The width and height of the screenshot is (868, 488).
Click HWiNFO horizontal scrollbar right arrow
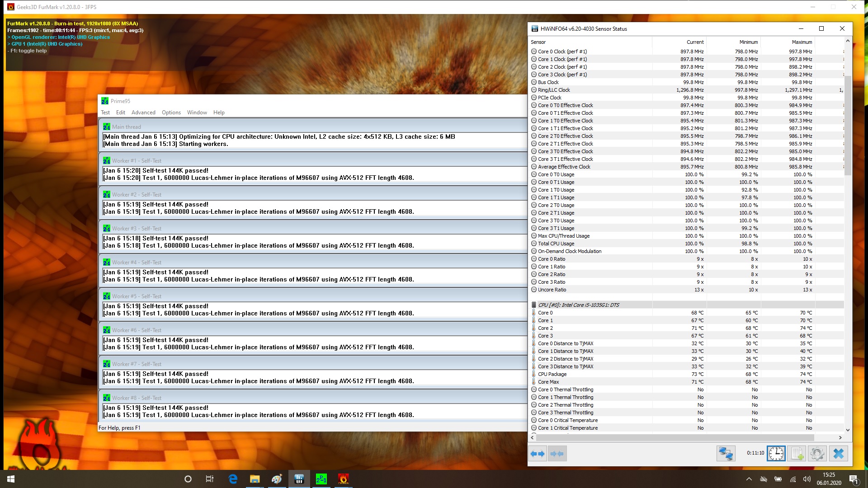840,437
